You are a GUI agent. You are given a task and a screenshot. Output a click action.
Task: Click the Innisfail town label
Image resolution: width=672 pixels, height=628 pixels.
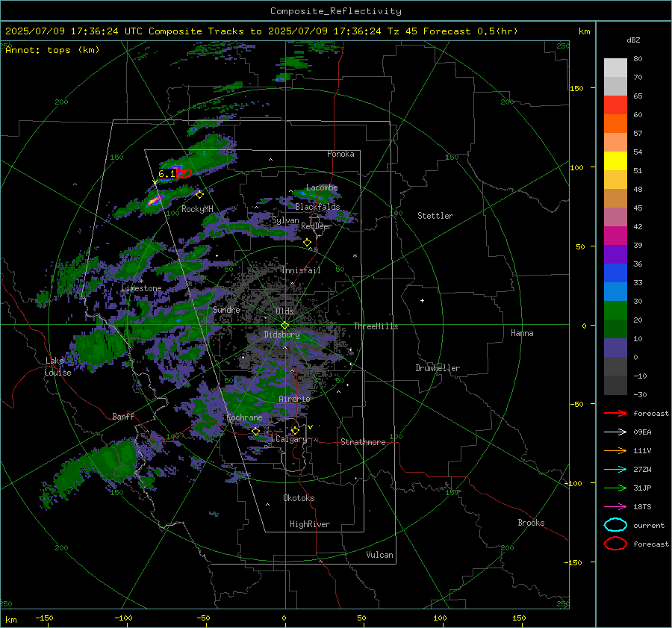tap(301, 270)
